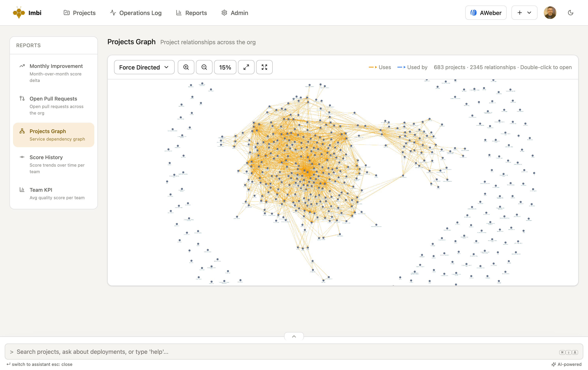Screen dimensions: 588x370
Task: Click the Uses legend entry
Action: [380, 67]
